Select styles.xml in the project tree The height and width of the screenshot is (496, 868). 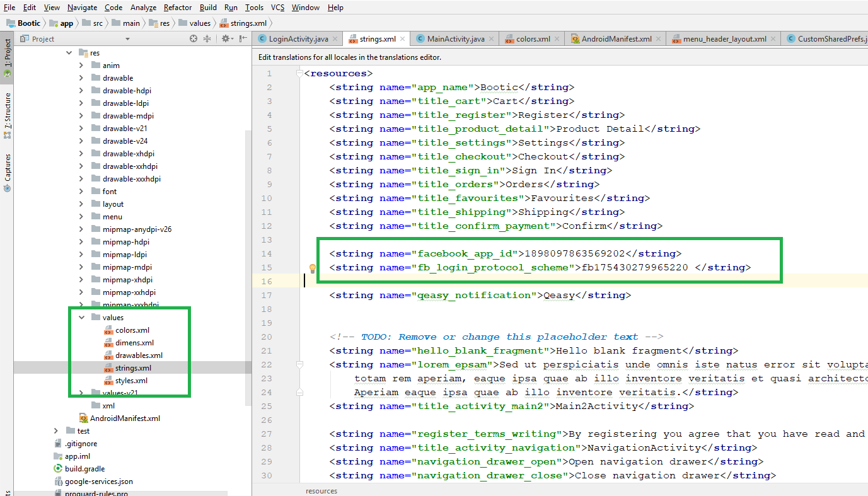pyautogui.click(x=131, y=381)
